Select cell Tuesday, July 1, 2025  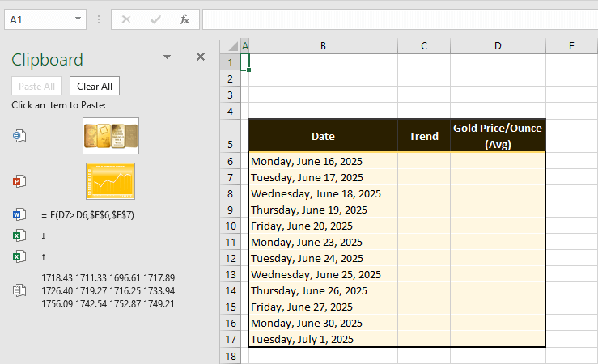(323, 339)
